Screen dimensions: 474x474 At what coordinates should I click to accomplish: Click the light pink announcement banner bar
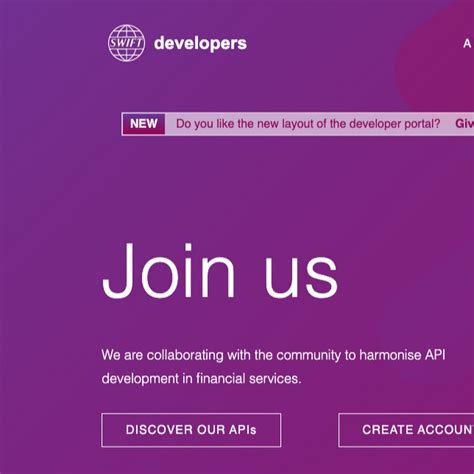tap(298, 124)
